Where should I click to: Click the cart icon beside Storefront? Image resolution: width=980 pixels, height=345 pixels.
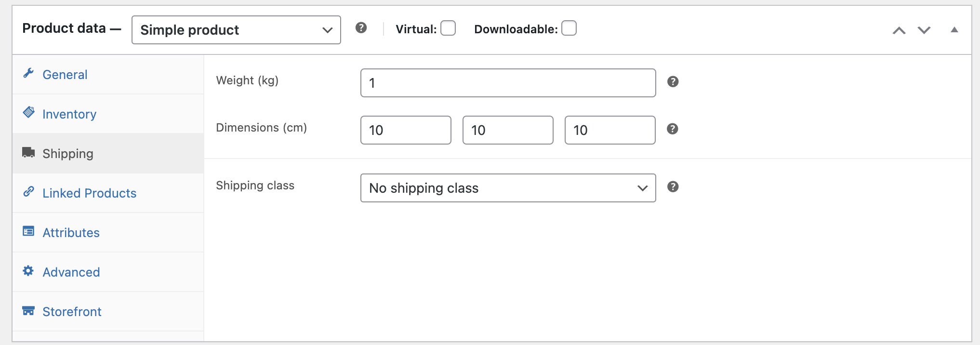pos(28,311)
